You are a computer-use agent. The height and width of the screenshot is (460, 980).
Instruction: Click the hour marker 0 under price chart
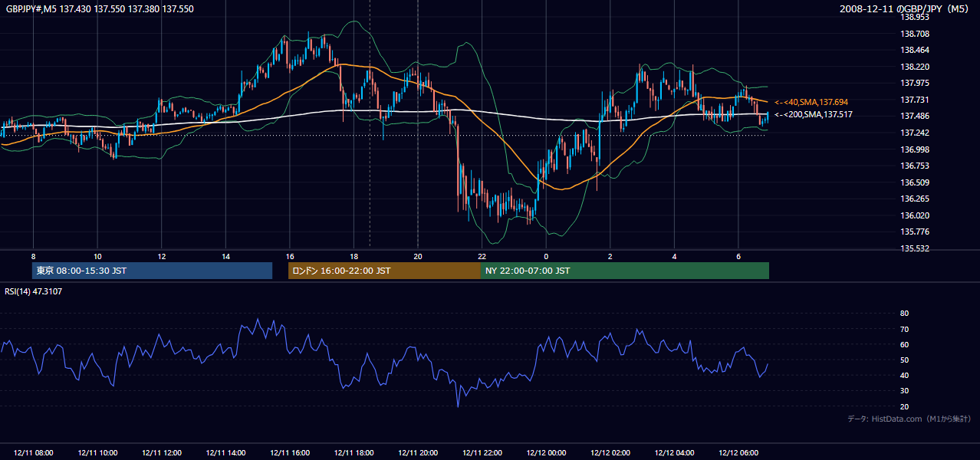(546, 256)
